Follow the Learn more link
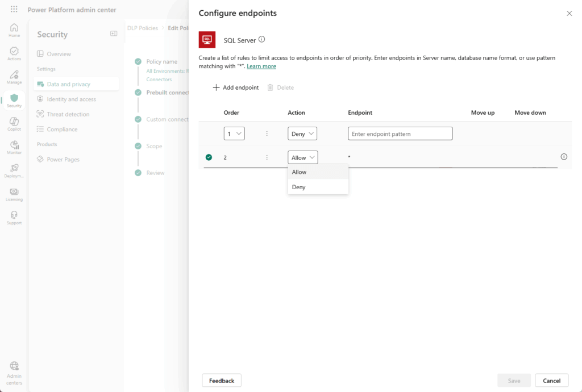Image resolution: width=582 pixels, height=392 pixels. coord(261,66)
